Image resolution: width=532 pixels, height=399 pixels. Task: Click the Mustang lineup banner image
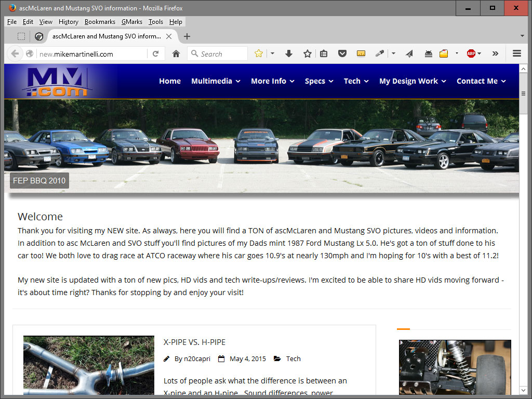pos(262,146)
